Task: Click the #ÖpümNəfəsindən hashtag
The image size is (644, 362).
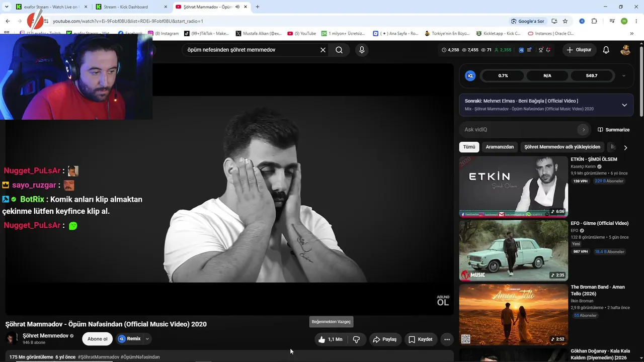Action: pyautogui.click(x=140, y=357)
